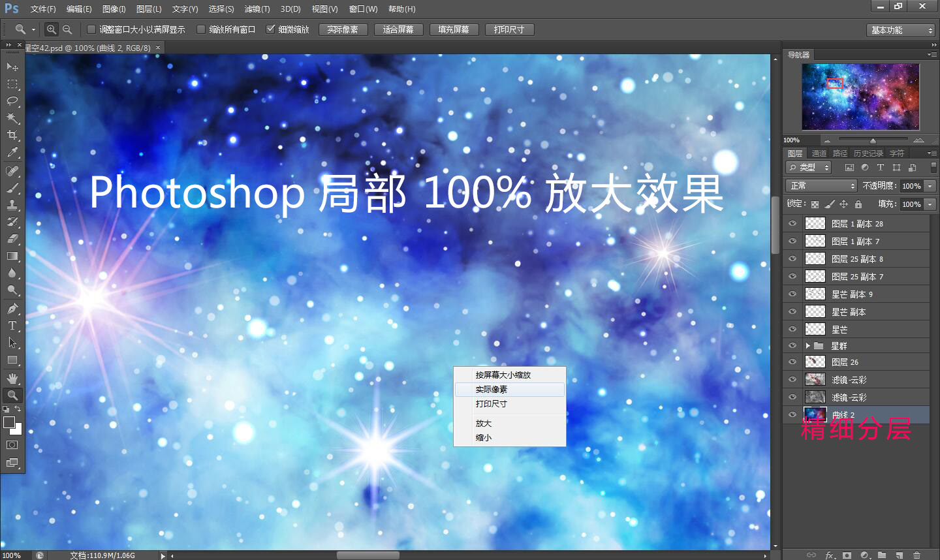Screen dimensions: 940x560
Task: Open the Zoom tool preset picker arrow
Action: (x=33, y=30)
